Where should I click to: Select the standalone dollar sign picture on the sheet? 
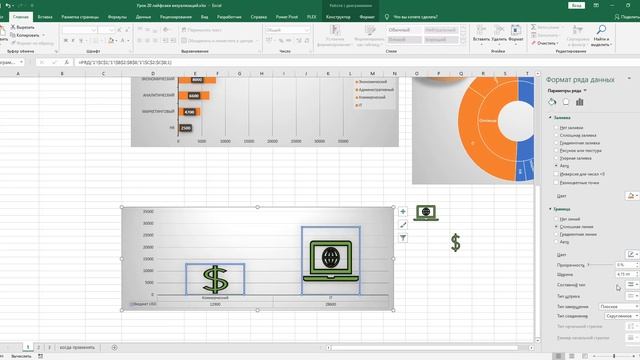(456, 242)
